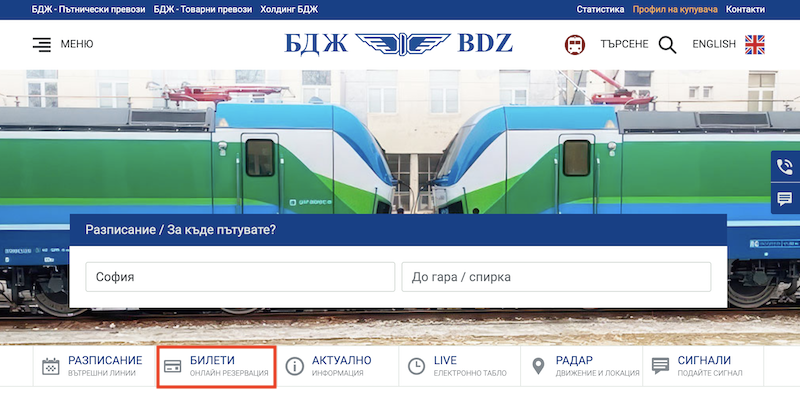The height and width of the screenshot is (408, 800).
Task: Go to Холдинг БДЖ link
Action: (x=289, y=9)
